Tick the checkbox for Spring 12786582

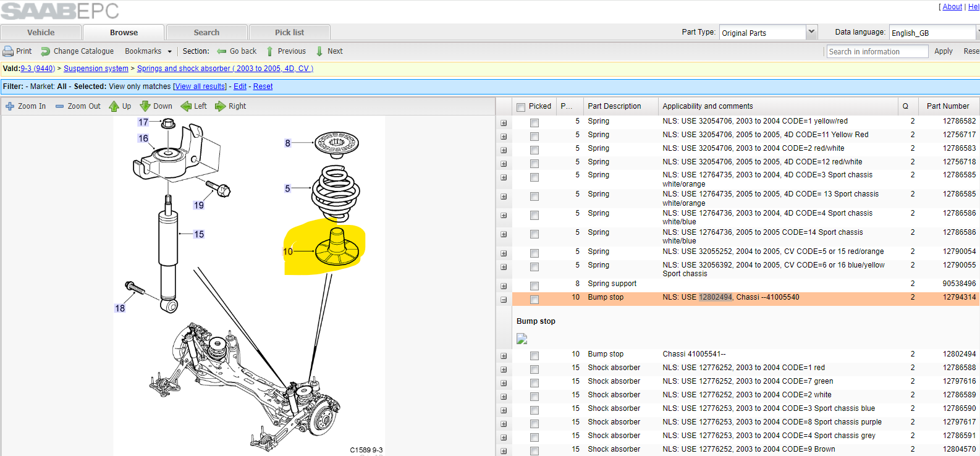534,123
